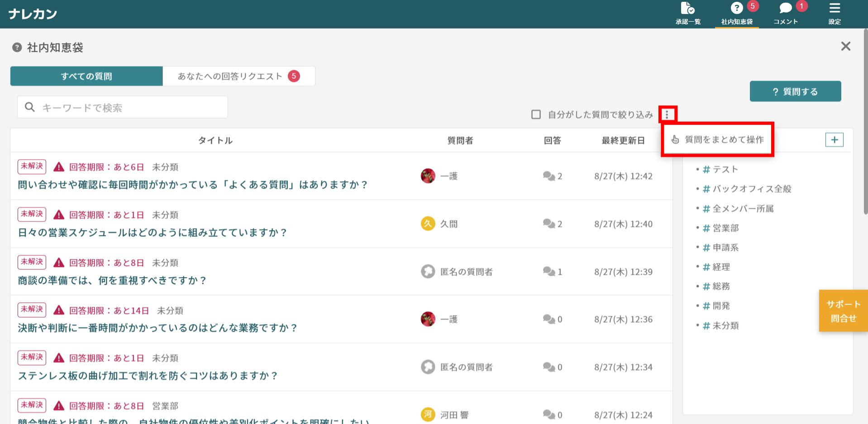Filter by #総務 tag
868x424 pixels.
[x=716, y=286]
